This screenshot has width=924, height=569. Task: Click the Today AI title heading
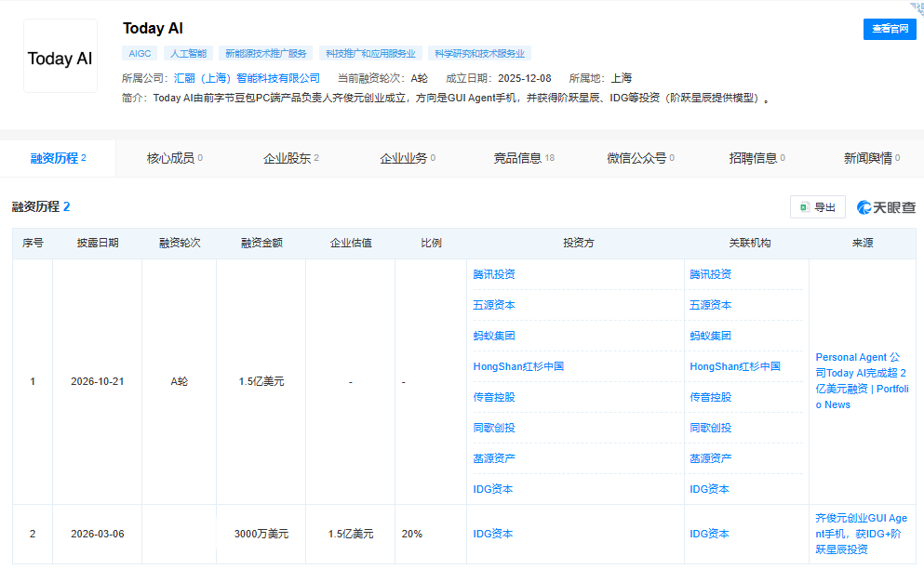point(153,28)
